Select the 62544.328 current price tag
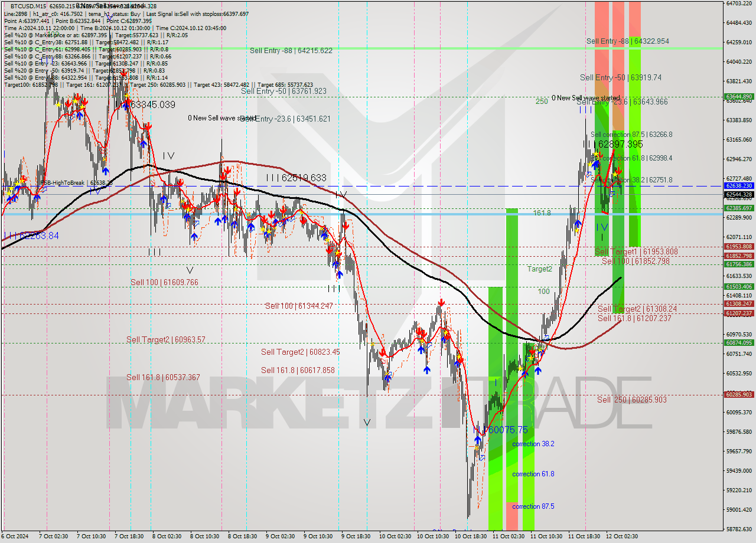This screenshot has height=543, width=756. click(739, 194)
